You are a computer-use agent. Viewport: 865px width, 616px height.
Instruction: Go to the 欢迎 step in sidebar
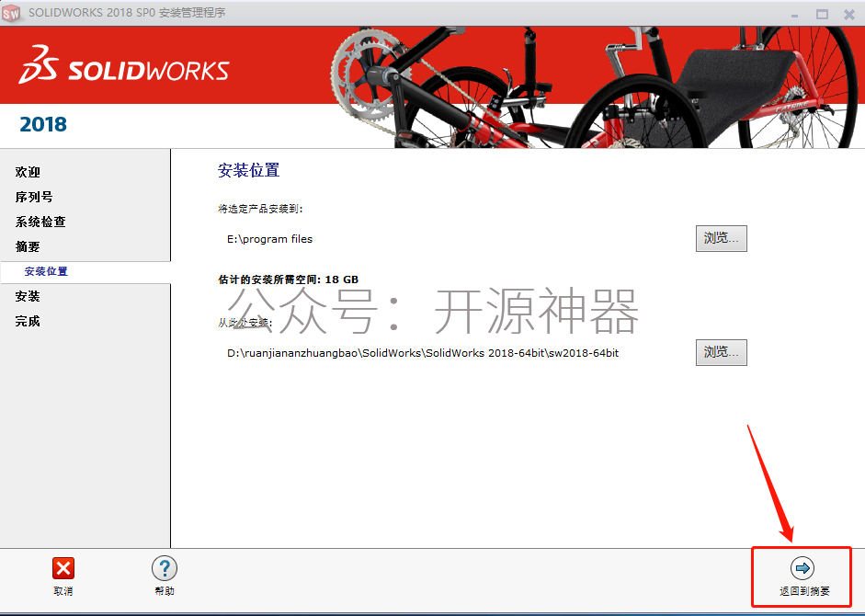tap(28, 172)
